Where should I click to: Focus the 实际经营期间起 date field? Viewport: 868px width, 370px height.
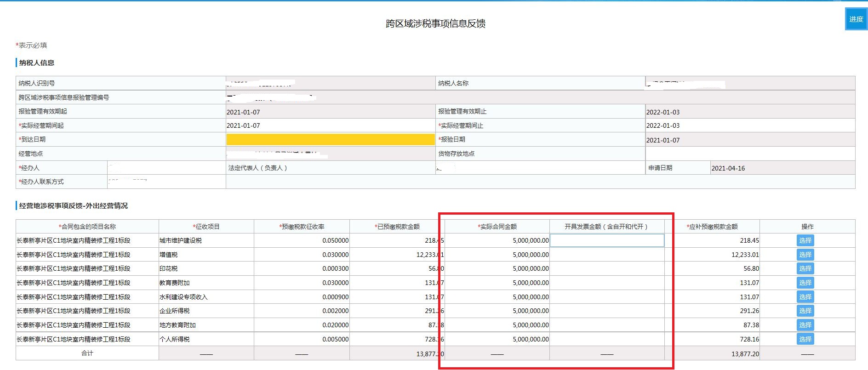[x=330, y=125]
